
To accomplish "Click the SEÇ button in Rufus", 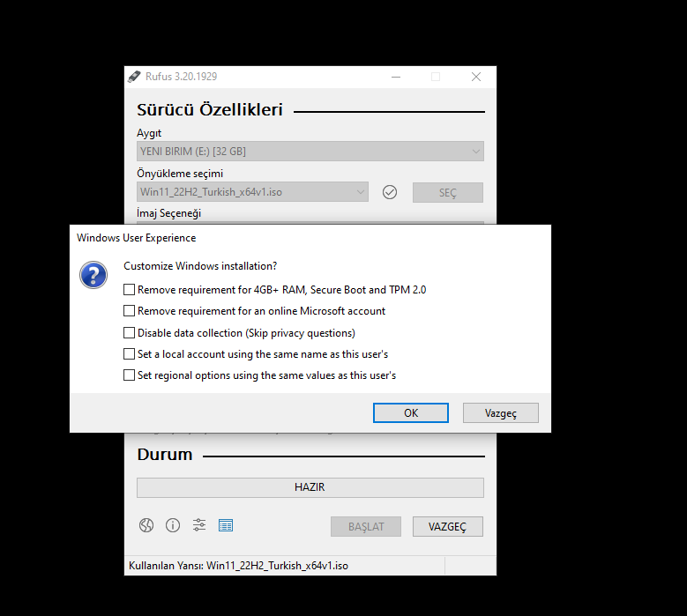I will (448, 193).
